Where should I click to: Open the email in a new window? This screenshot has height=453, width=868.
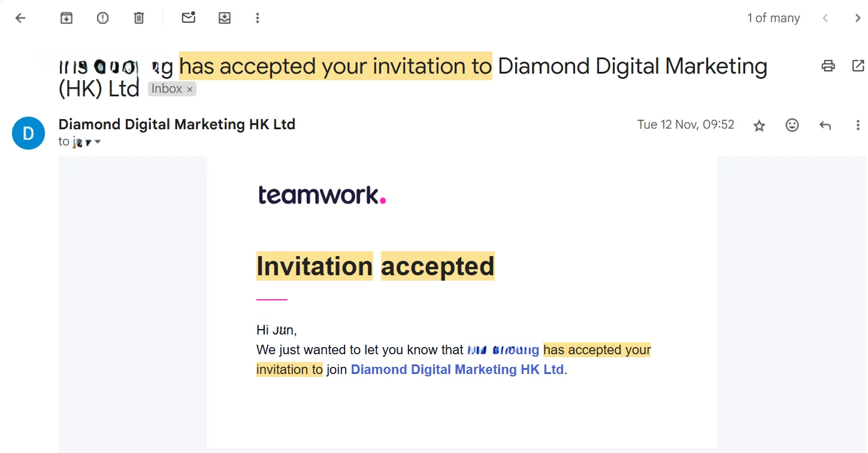pyautogui.click(x=858, y=66)
